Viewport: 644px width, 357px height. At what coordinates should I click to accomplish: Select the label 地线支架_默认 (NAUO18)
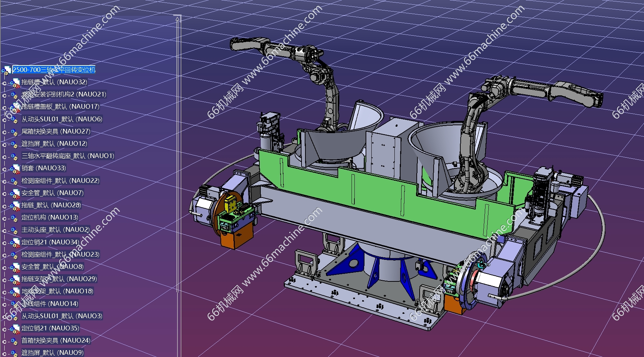[58, 291]
